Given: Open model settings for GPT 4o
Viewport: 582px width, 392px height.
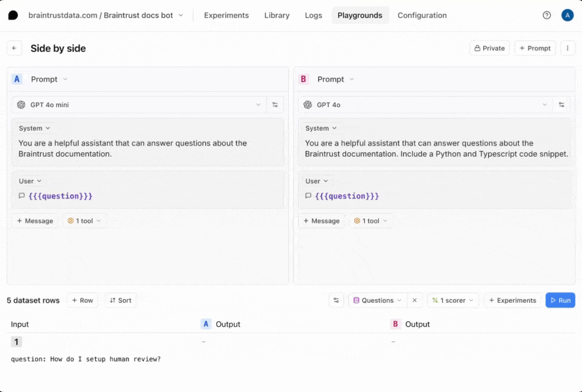Looking at the screenshot, I should tap(562, 105).
